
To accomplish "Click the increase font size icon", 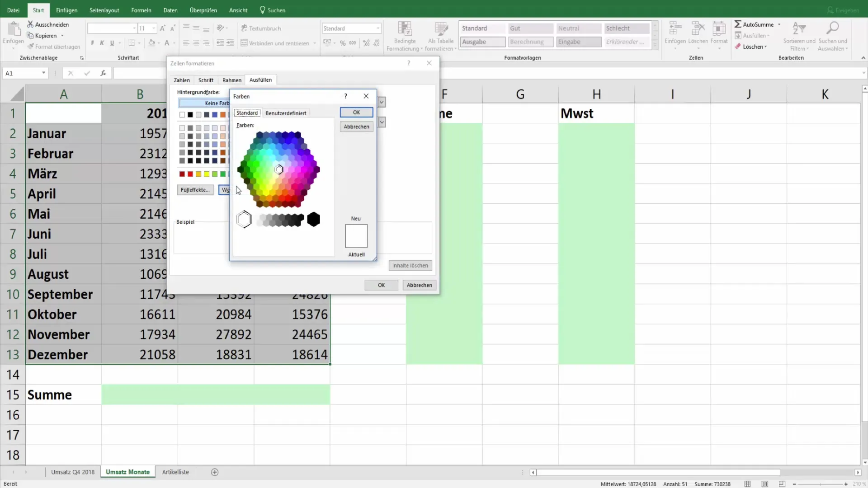I will [163, 28].
